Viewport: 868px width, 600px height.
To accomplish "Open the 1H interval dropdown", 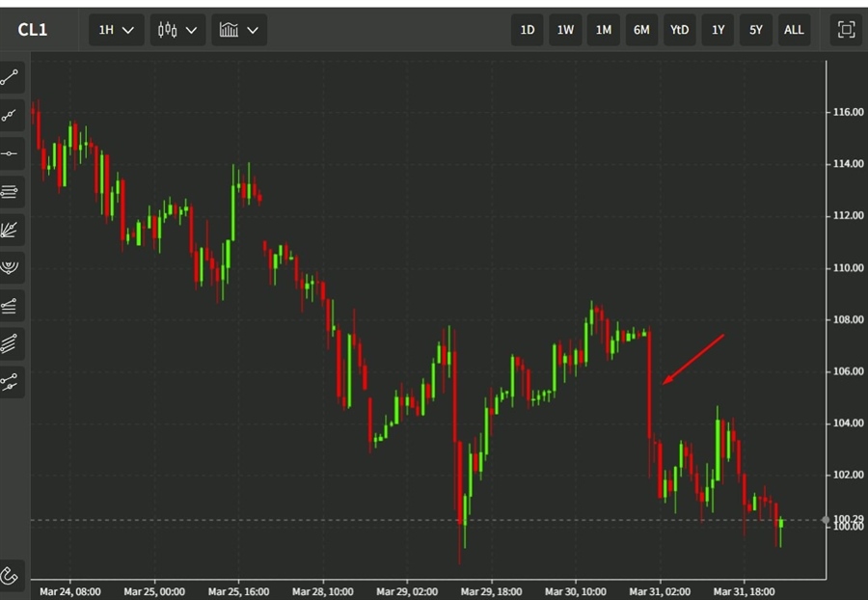I will tap(117, 30).
